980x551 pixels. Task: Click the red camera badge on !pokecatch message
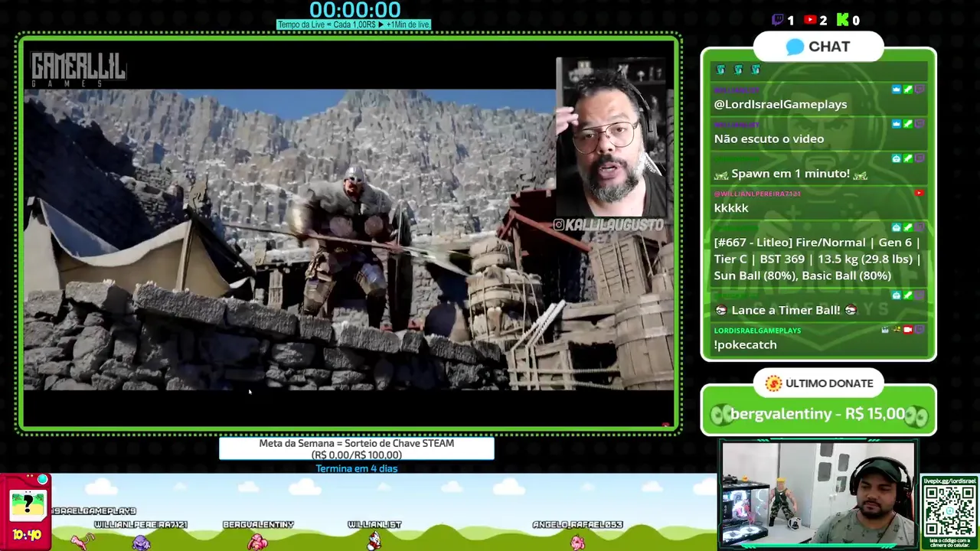pyautogui.click(x=908, y=330)
